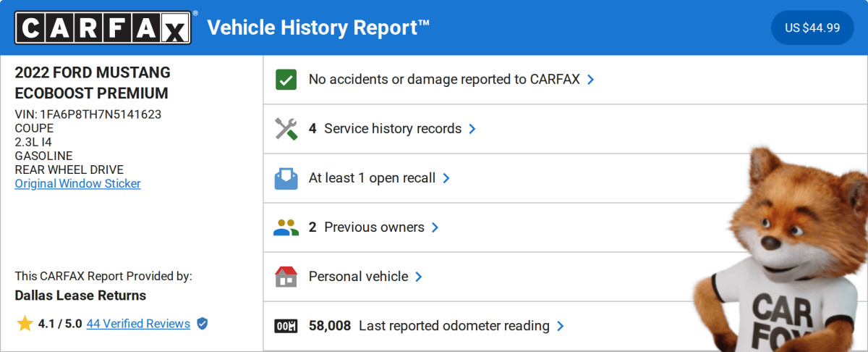Click the blue open recall envelope icon
Viewport: 868px width, 352px height.
[286, 178]
